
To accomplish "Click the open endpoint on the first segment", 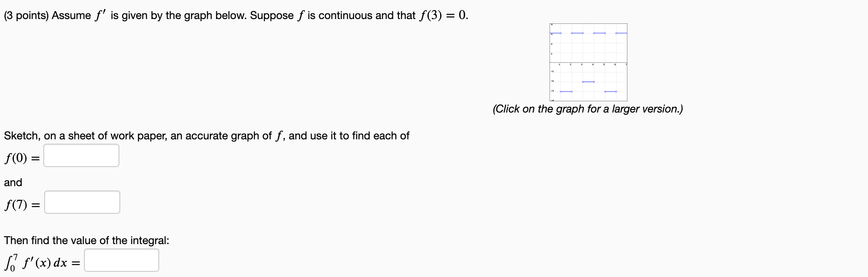I will coord(560,33).
